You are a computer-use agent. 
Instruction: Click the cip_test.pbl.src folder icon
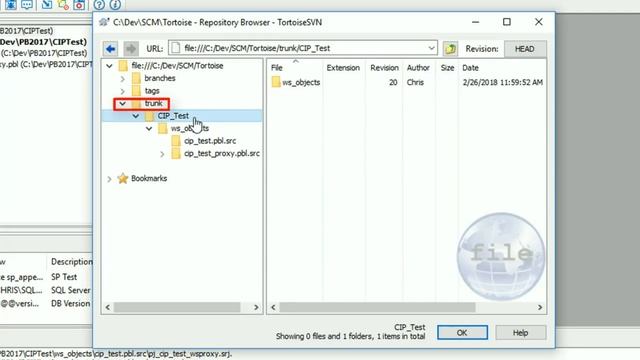(x=176, y=141)
